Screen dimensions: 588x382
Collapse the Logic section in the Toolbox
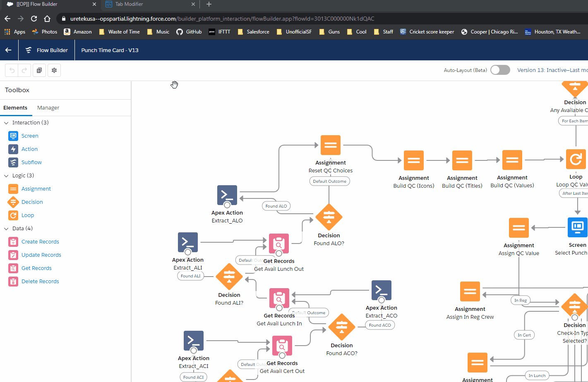(x=6, y=175)
